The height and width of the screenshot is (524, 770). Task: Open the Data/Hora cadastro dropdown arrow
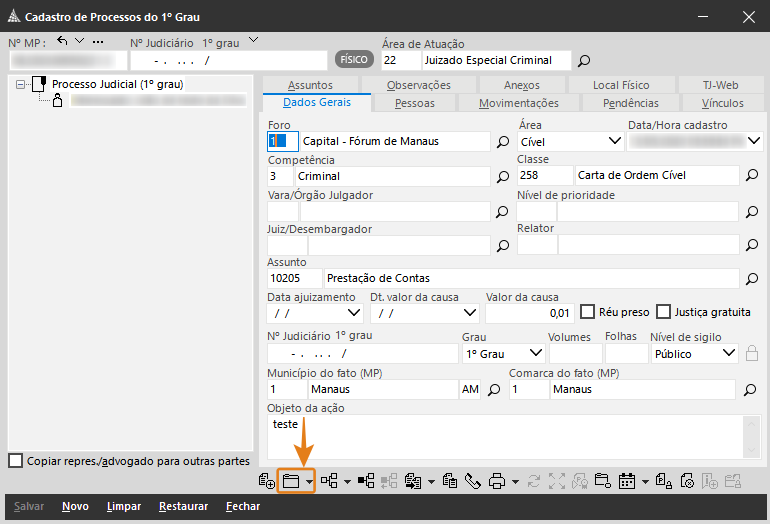click(754, 141)
